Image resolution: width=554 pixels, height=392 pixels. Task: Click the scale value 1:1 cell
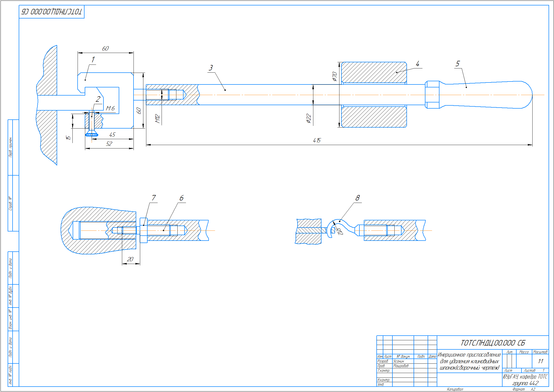[540, 361]
